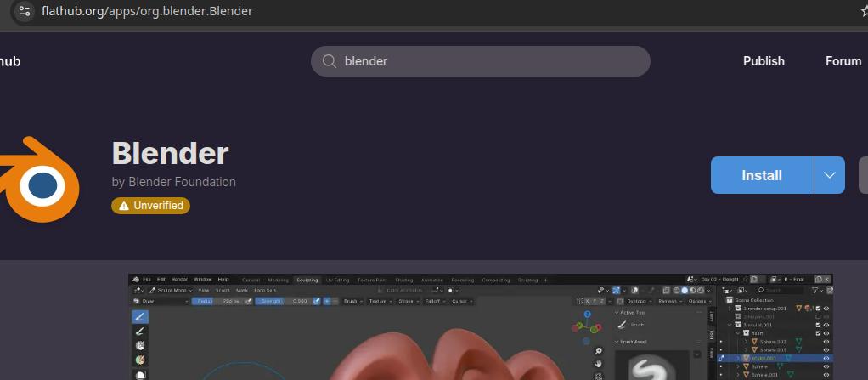The width and height of the screenshot is (868, 380).
Task: Hide Sphere.001 with its eye icon
Action: 826,375
